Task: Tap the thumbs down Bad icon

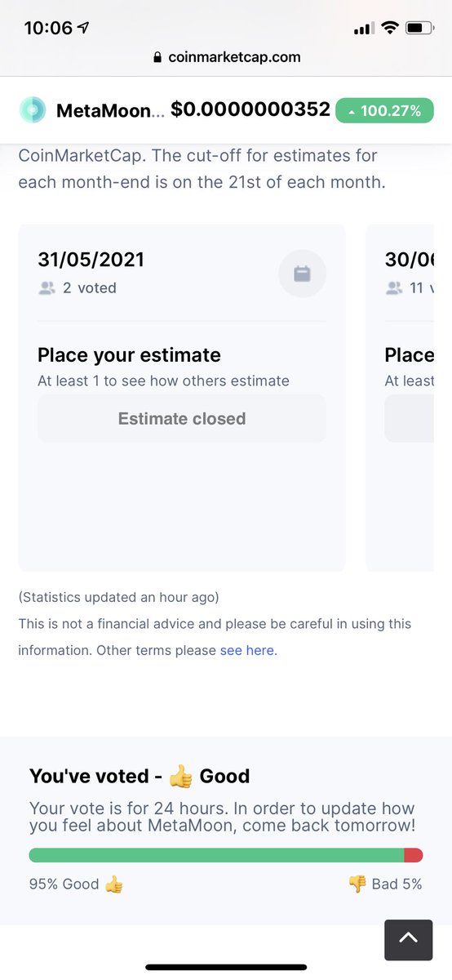Action: pyautogui.click(x=357, y=884)
